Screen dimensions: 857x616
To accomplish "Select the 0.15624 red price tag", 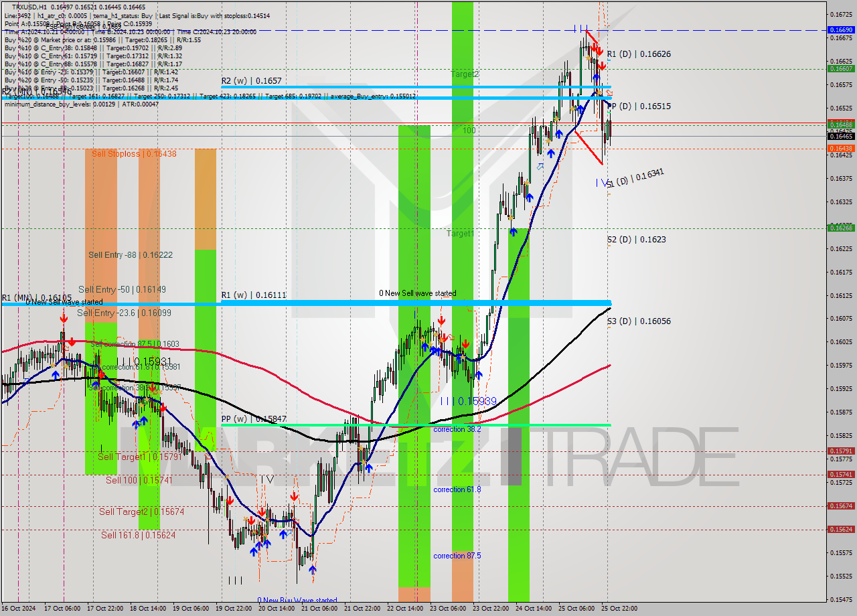I will pos(841,529).
